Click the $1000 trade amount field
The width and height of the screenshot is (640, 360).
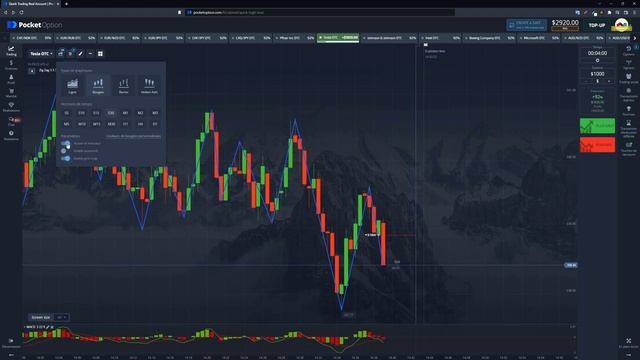(x=597, y=74)
